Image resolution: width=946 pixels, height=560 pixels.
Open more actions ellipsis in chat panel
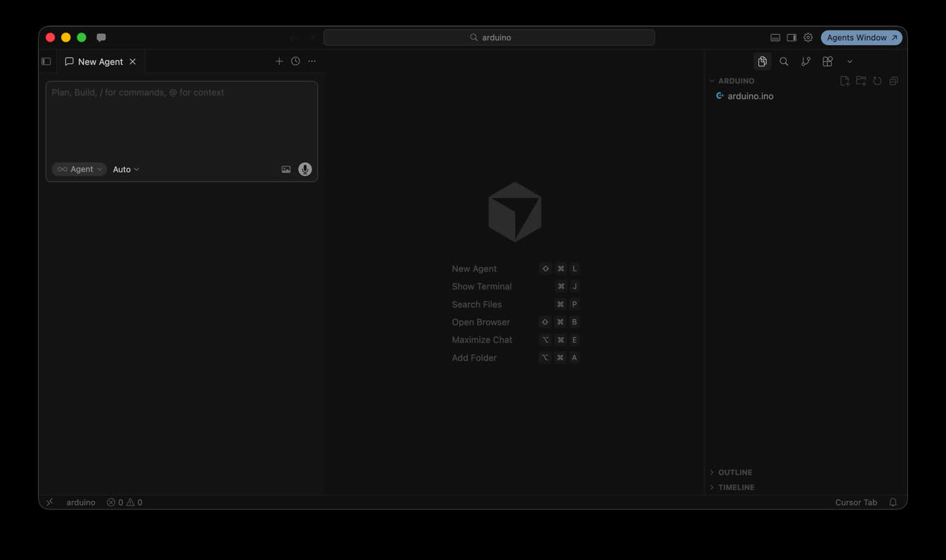tap(312, 62)
